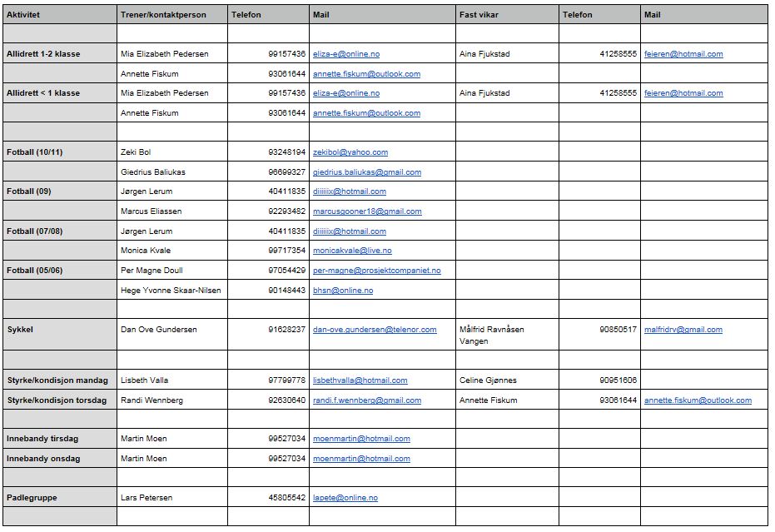Select the Innebandy onsdag cell
775x532 pixels.
pyautogui.click(x=60, y=459)
